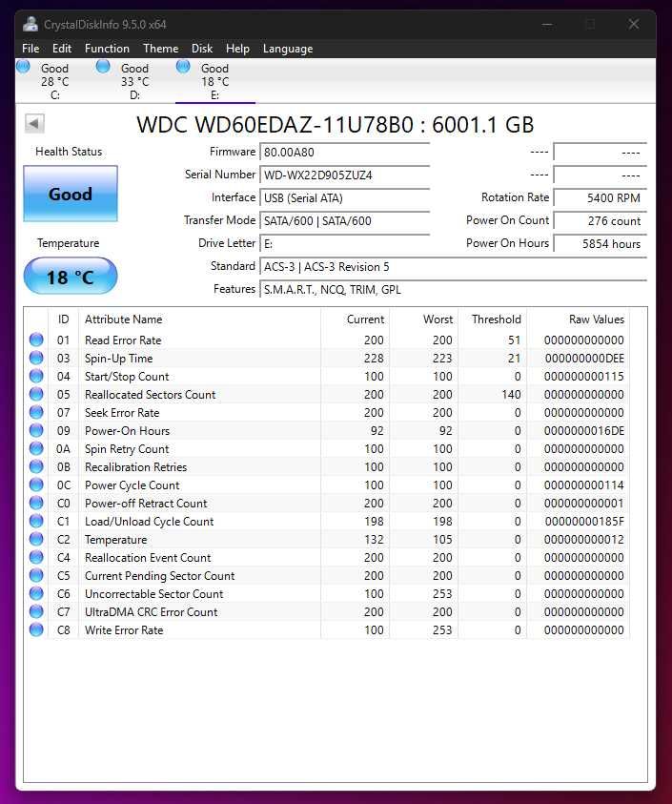Screen dimensions: 672x804
Task: Open the File menu
Action: (x=31, y=49)
